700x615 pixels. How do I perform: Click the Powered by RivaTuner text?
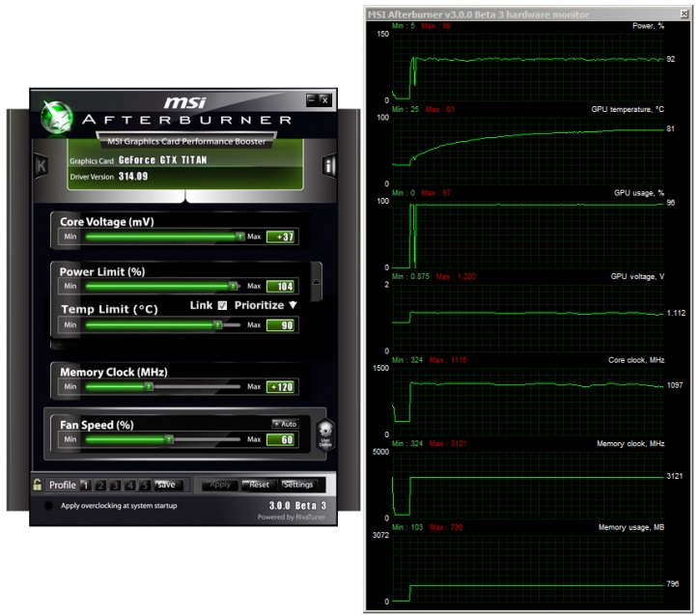click(x=292, y=517)
